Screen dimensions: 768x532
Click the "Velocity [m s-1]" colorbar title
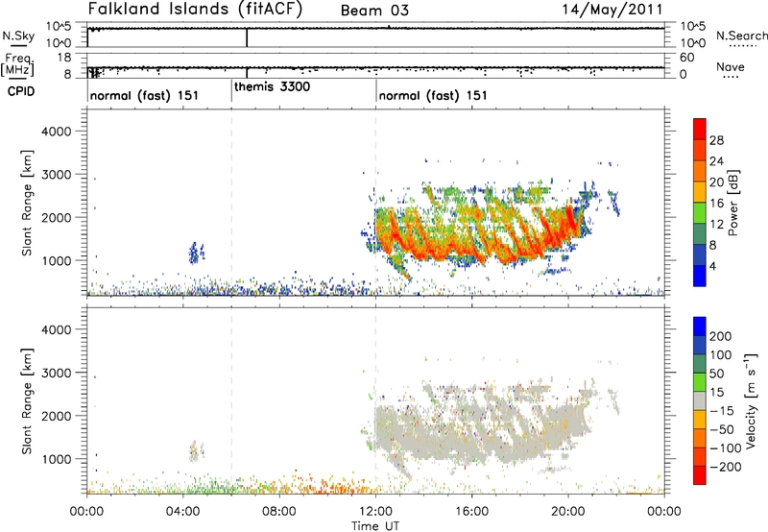[x=751, y=400]
